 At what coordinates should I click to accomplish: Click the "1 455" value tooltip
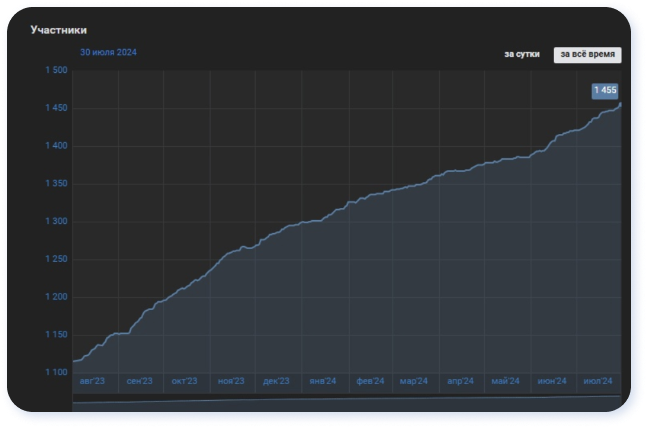click(605, 91)
